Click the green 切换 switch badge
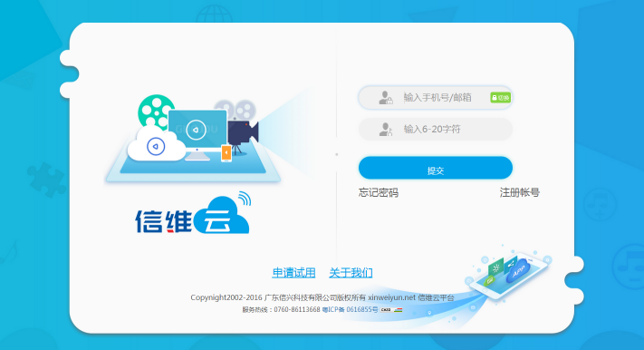The image size is (644, 350). 500,97
